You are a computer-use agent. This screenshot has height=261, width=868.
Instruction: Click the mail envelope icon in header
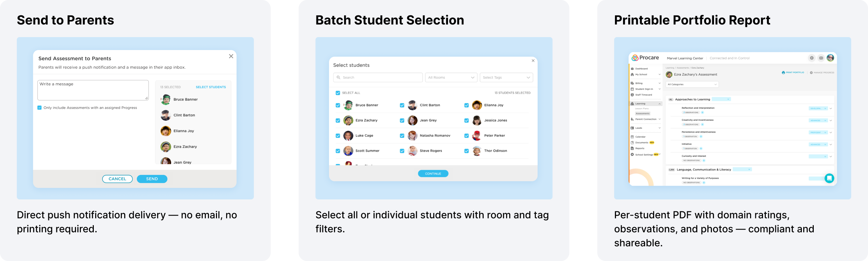821,58
